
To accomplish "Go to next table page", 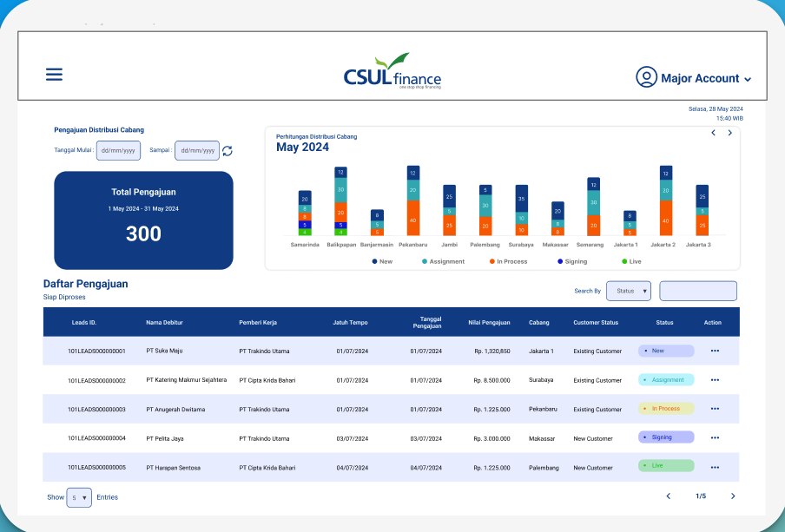I will click(x=733, y=496).
